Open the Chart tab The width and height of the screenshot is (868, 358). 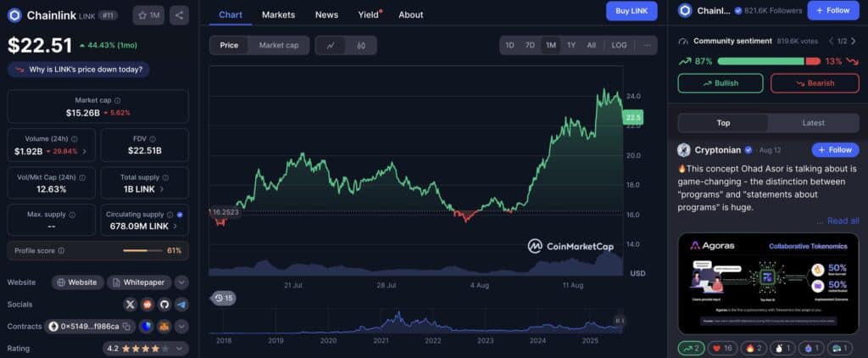tap(231, 15)
